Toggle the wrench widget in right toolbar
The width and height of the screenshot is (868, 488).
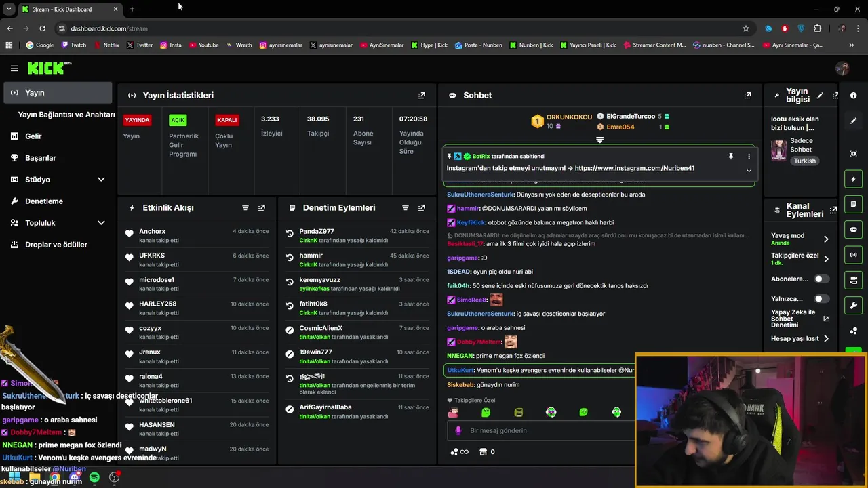854,305
